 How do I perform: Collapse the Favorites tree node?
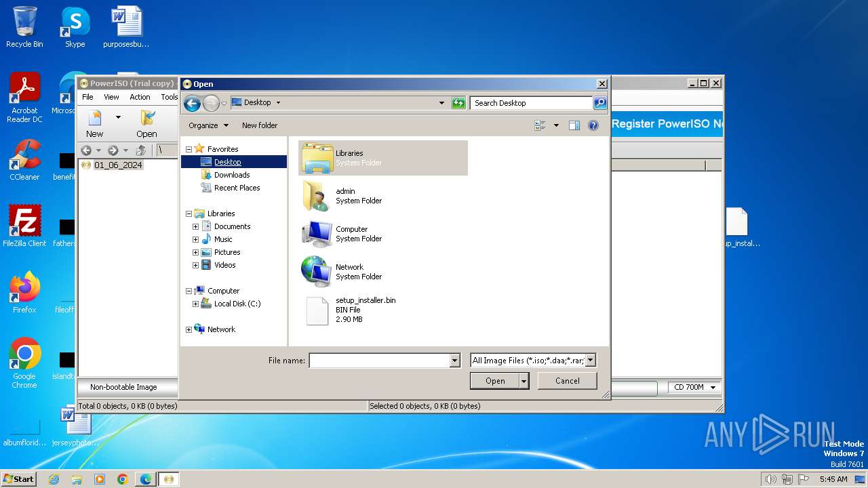pos(189,149)
